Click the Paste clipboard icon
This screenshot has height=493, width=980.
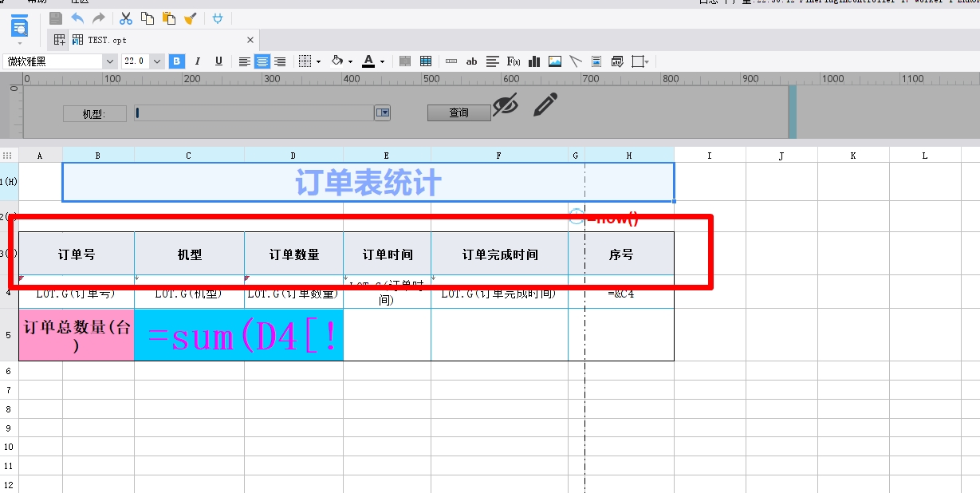click(168, 18)
